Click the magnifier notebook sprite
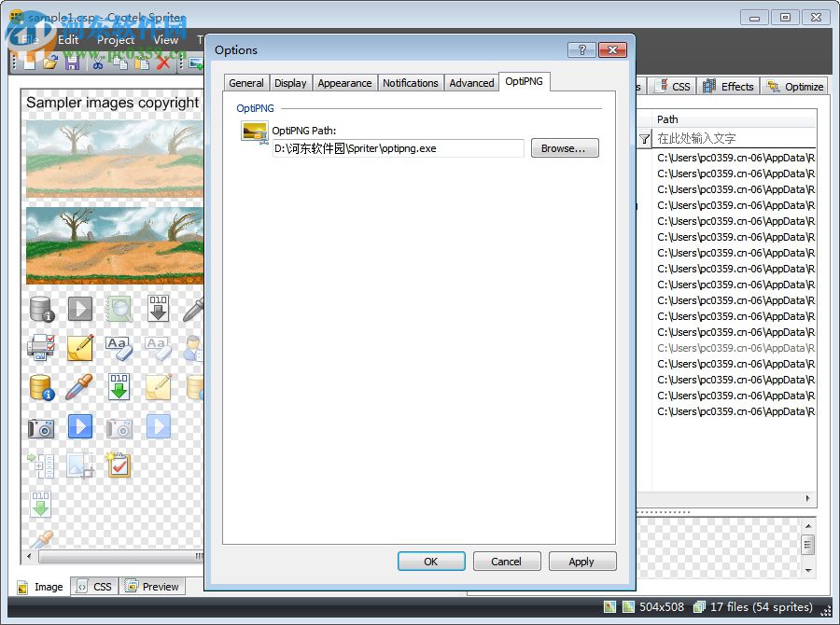This screenshot has width=840, height=625. pos(119,309)
